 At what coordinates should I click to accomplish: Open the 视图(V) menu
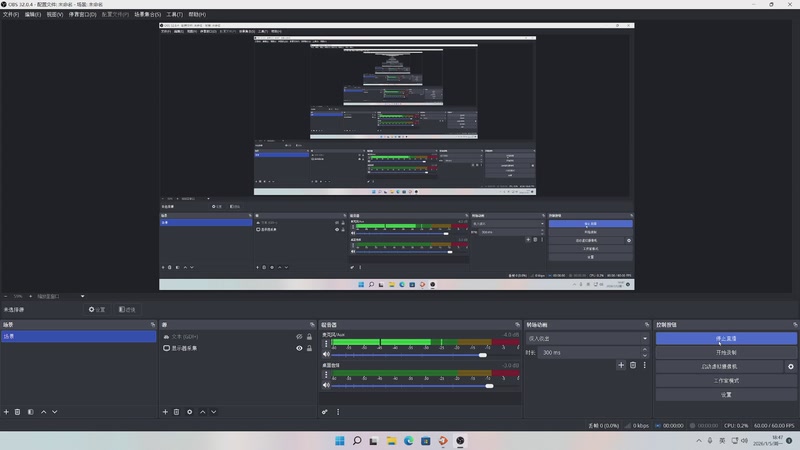pos(55,14)
